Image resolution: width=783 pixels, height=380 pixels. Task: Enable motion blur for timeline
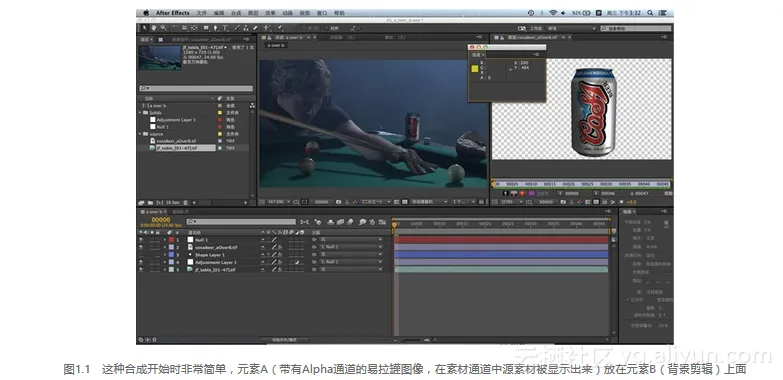tap(350, 222)
